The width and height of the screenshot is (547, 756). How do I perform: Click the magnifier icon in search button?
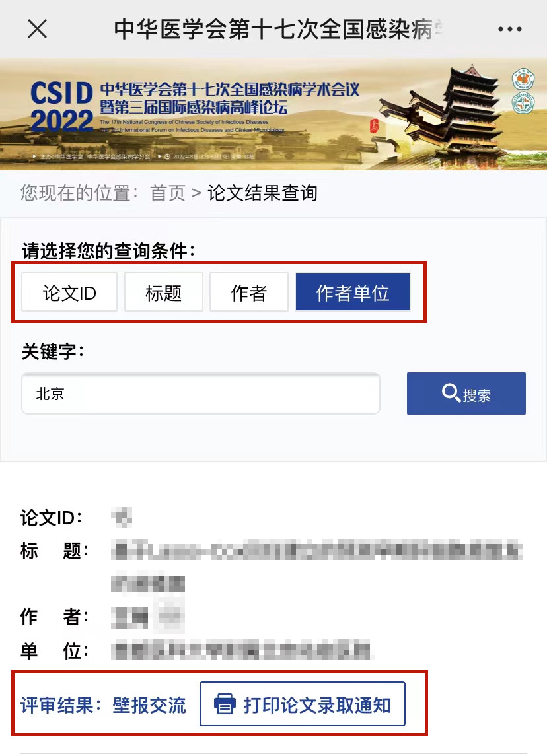(x=451, y=393)
